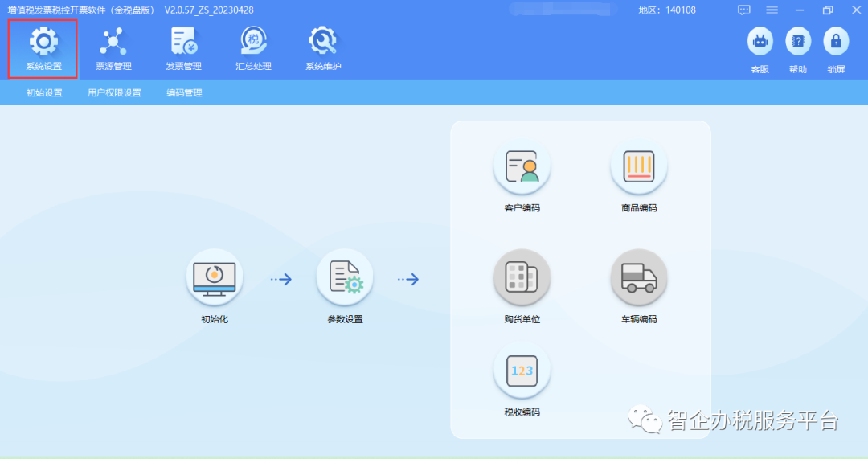
Task: Open 税收编码 icon
Action: (x=522, y=371)
